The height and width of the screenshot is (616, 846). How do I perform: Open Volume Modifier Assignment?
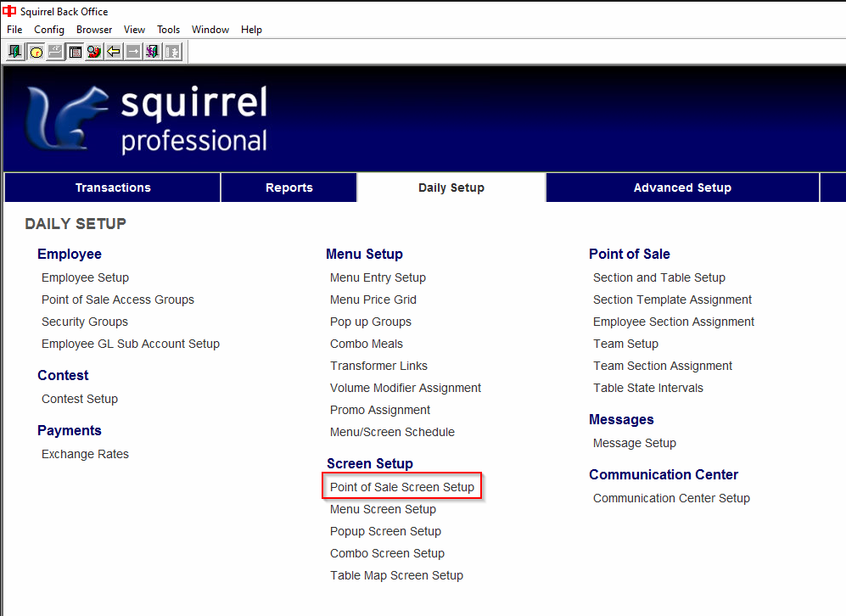click(406, 389)
